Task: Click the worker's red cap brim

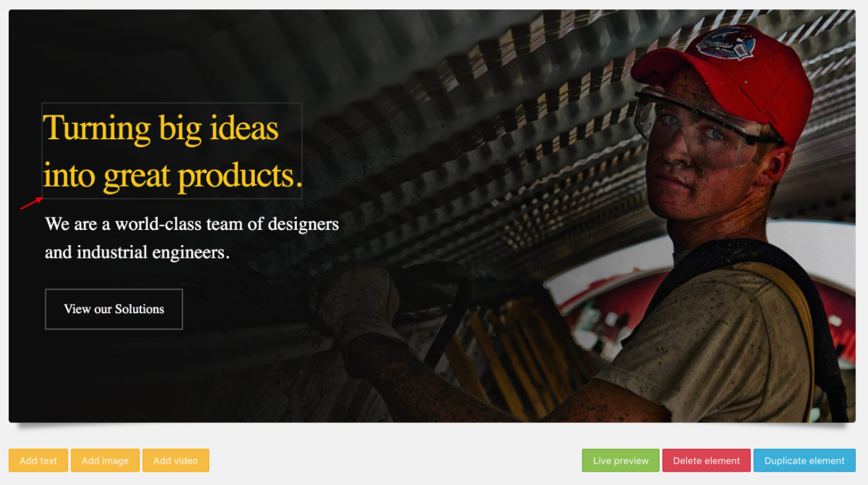Action: pos(672,67)
